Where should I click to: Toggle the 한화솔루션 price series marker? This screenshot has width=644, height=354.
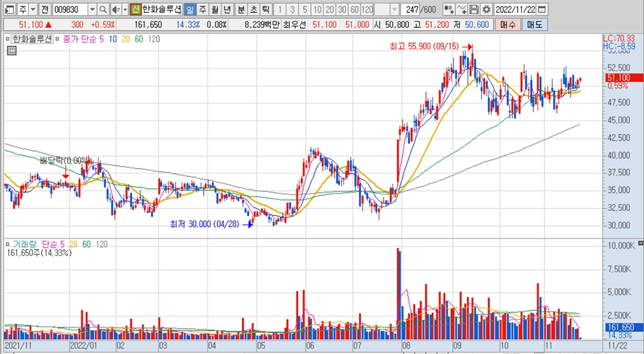pyautogui.click(x=8, y=39)
